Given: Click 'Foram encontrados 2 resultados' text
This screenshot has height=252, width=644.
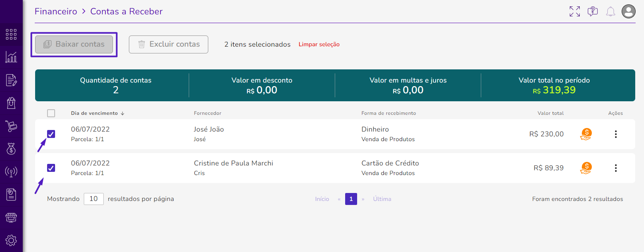Looking at the screenshot, I should pyautogui.click(x=577, y=199).
